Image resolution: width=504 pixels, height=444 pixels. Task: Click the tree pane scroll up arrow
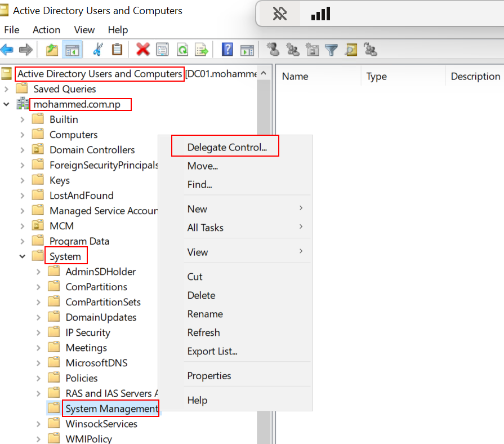click(264, 74)
